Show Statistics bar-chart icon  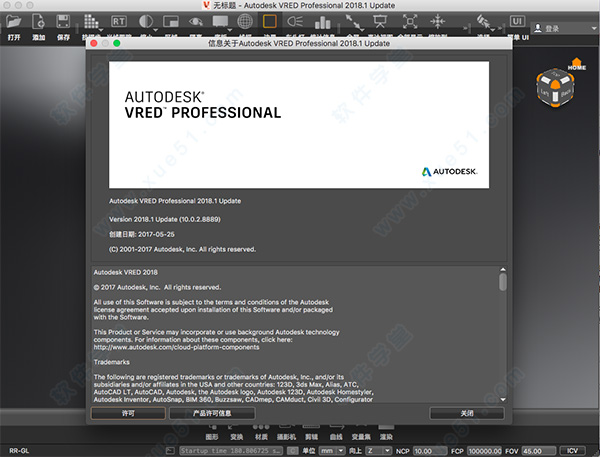(x=323, y=22)
